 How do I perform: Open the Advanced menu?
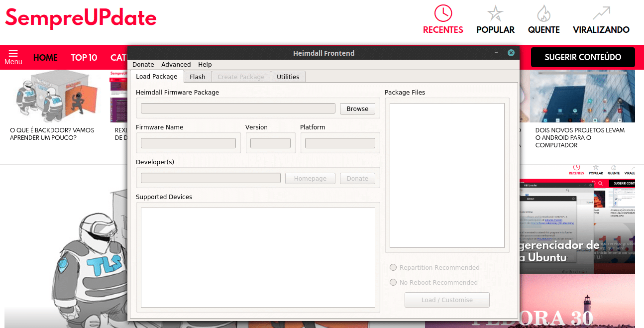click(x=176, y=64)
